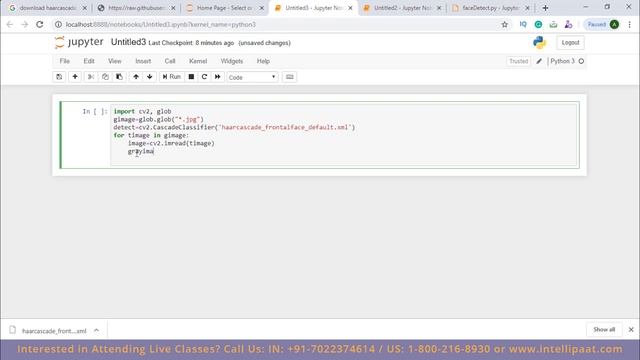Go back in browser history
The width and height of the screenshot is (640, 360).
(10, 24)
